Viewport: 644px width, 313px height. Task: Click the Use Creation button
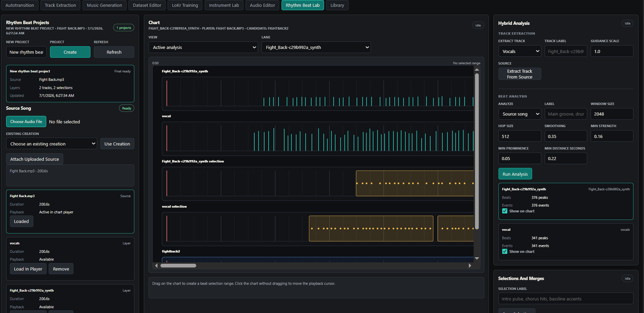(117, 144)
